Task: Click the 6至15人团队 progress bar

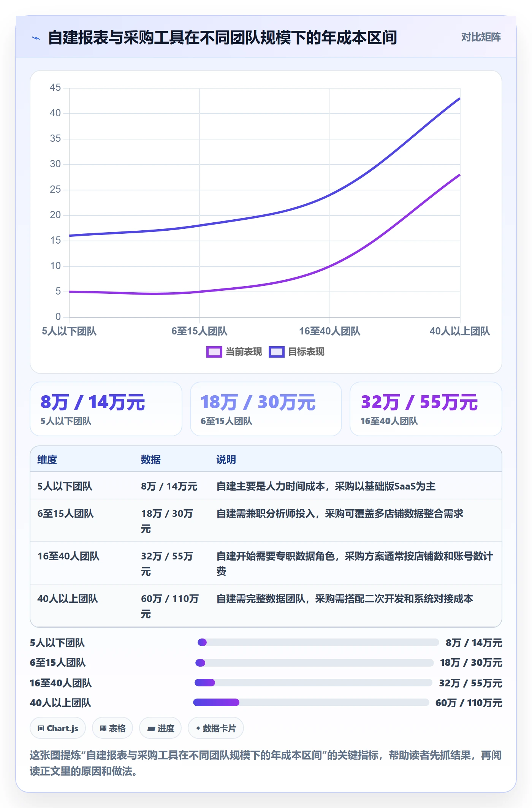Action: [314, 663]
